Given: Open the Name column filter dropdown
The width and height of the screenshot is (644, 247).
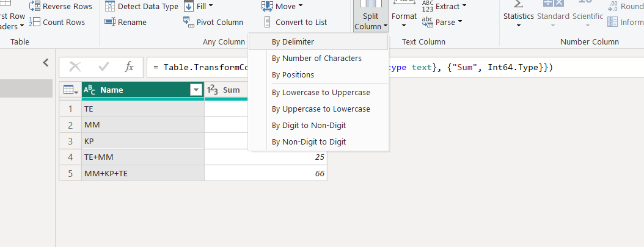Looking at the screenshot, I should pos(196,90).
